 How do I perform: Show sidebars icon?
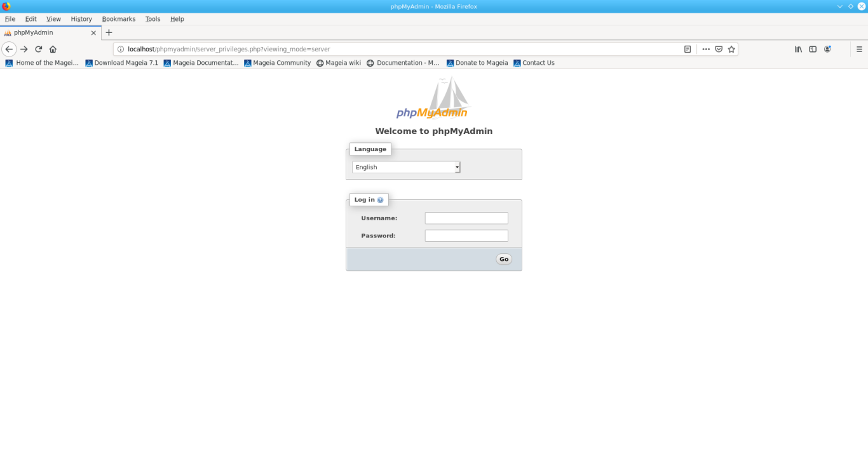click(x=813, y=49)
